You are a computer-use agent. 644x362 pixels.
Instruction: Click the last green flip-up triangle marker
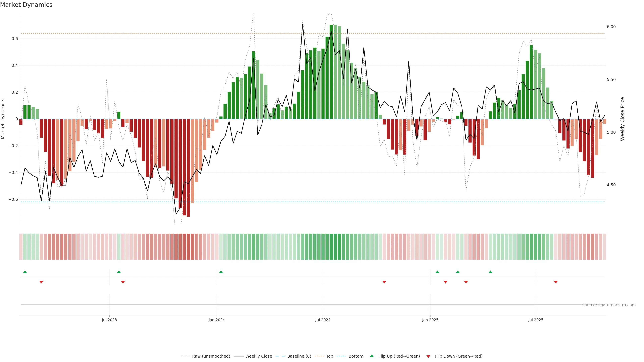point(490,272)
